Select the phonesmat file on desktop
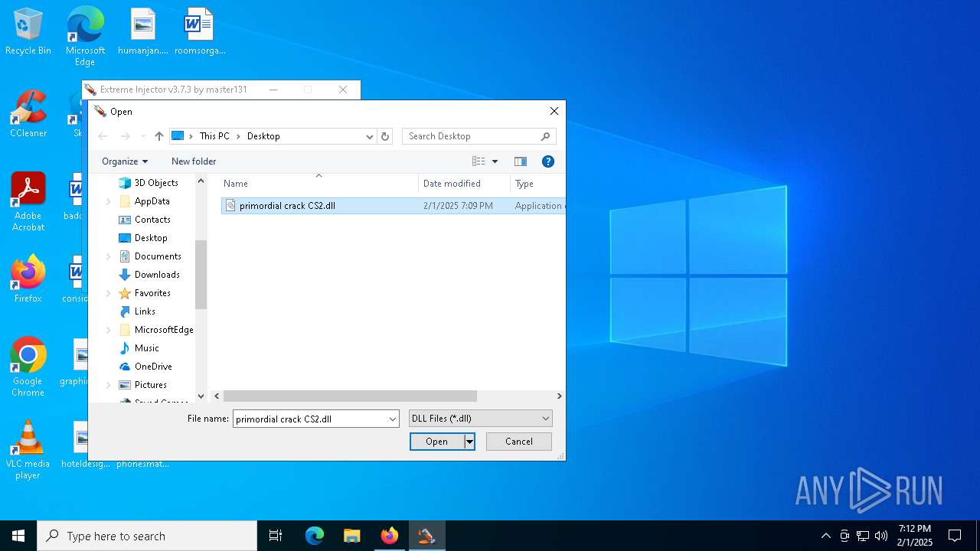The image size is (980, 551). click(143, 463)
